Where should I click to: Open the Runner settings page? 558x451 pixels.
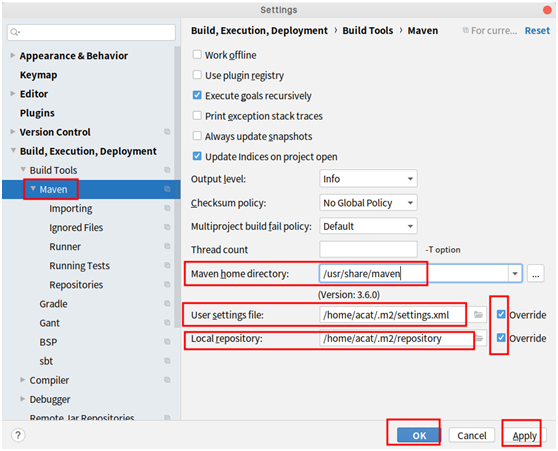click(x=65, y=247)
